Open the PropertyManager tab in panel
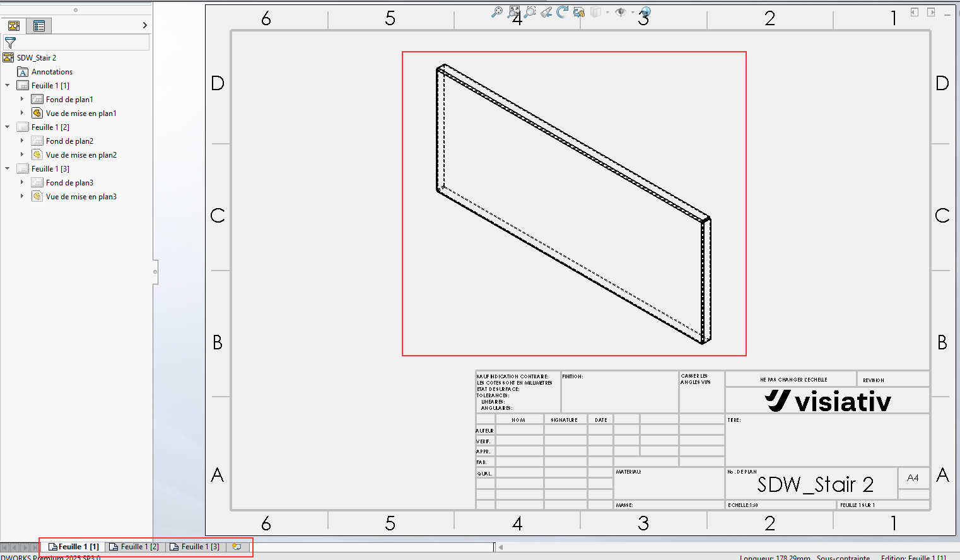This screenshot has width=960, height=560. point(38,26)
